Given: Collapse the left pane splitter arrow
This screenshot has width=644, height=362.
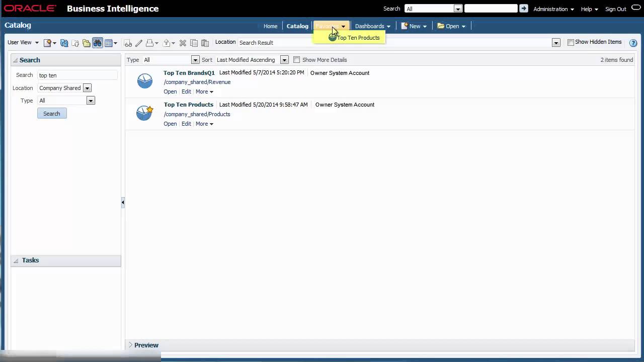Looking at the screenshot, I should (123, 202).
